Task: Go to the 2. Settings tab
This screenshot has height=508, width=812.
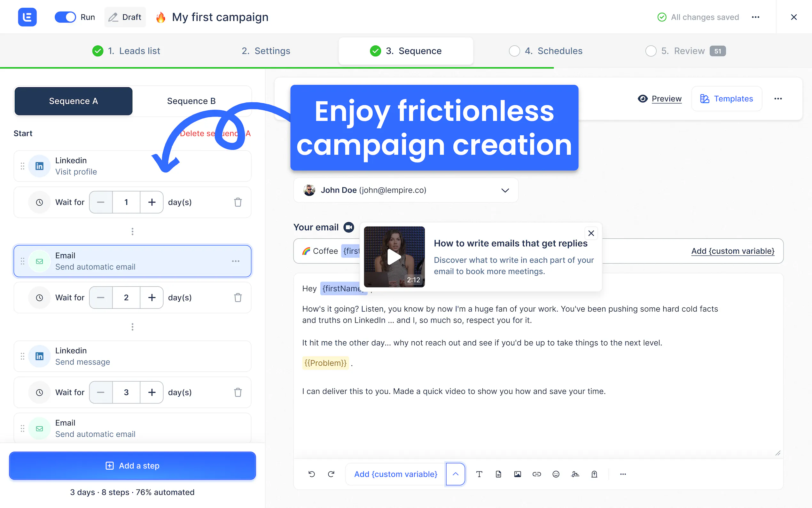Action: [x=266, y=51]
